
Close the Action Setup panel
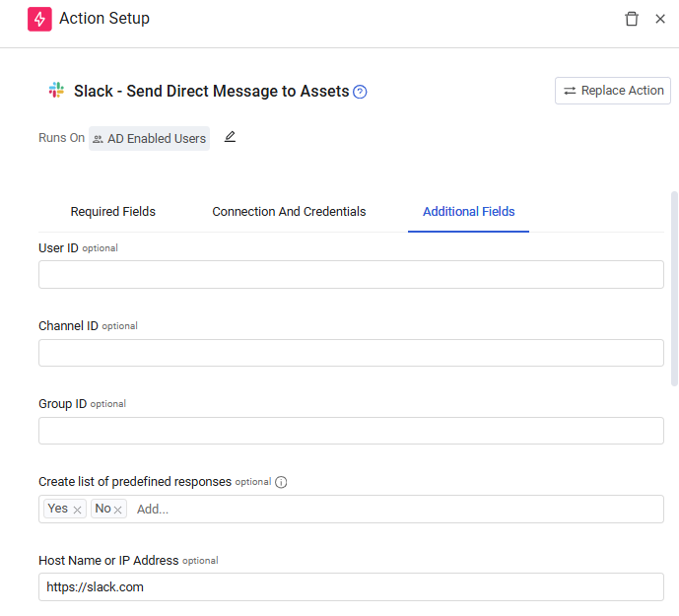(x=660, y=19)
